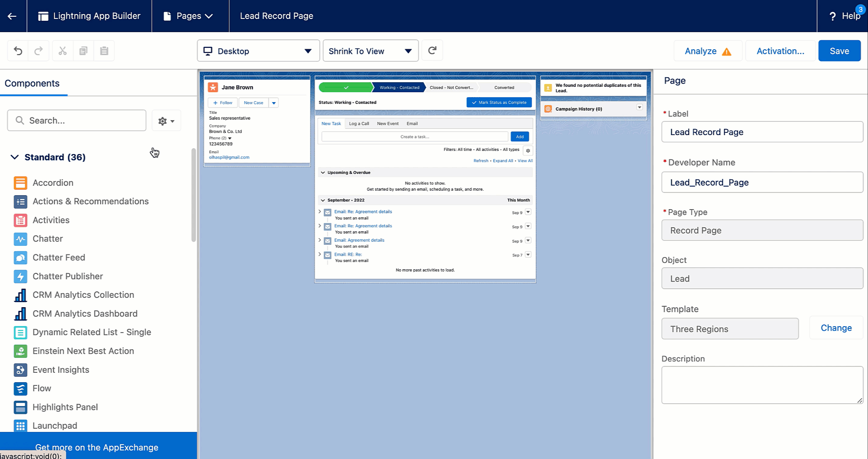The height and width of the screenshot is (459, 868).
Task: Open the Shrink To View dropdown
Action: coord(370,51)
